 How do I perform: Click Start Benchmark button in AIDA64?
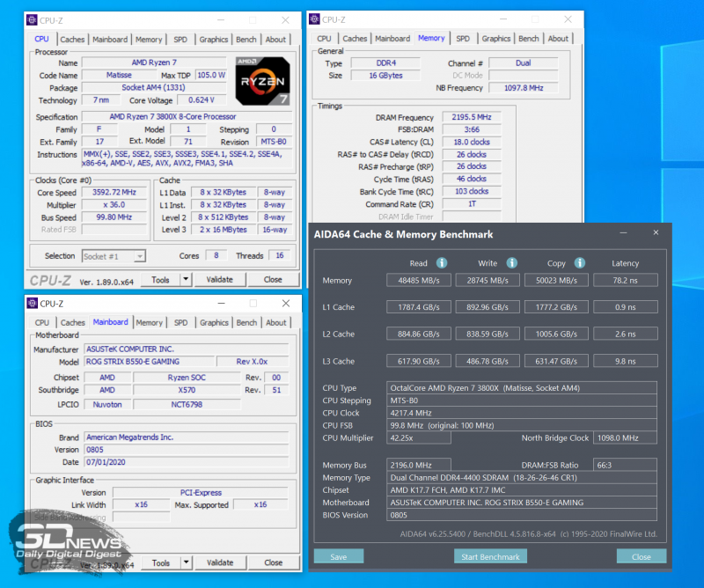pos(490,556)
